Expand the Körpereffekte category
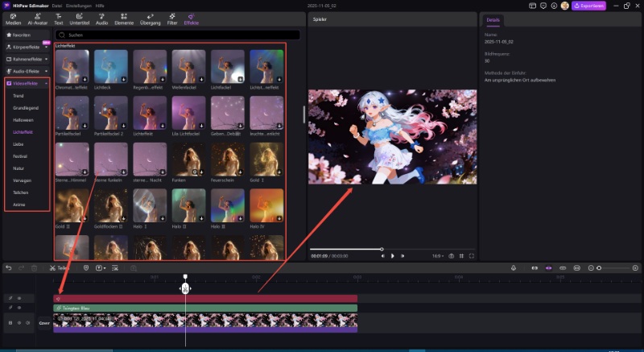 27,48
